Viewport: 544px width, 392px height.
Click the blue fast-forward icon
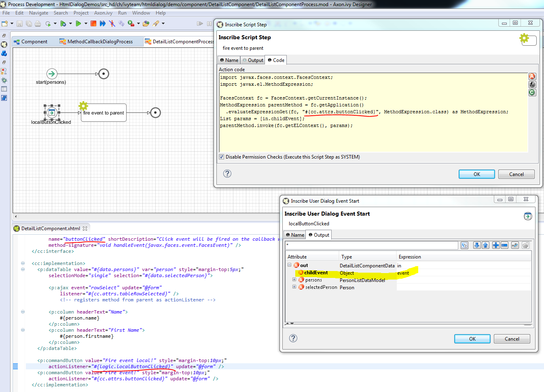(103, 23)
